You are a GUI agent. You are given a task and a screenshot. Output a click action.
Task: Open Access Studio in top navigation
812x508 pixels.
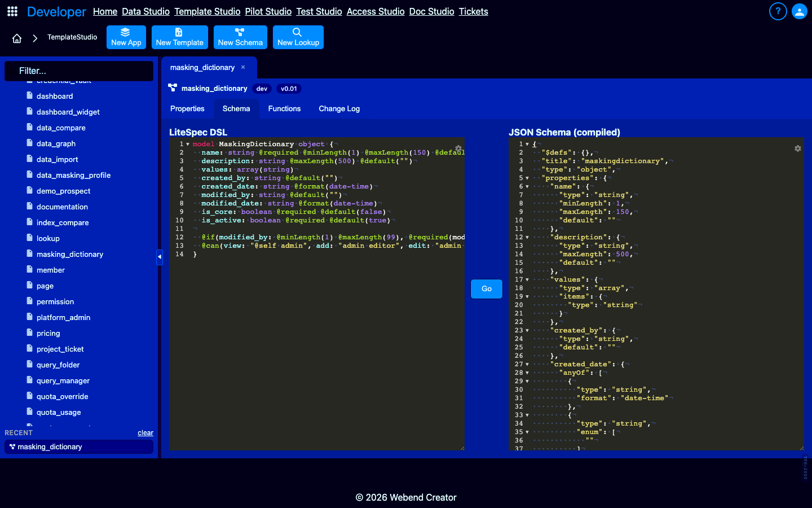(x=376, y=11)
